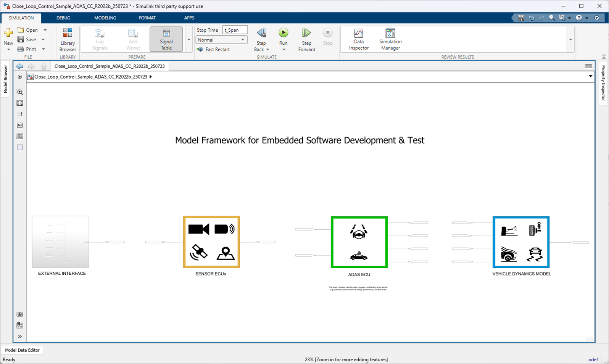This screenshot has width=609, height=364.
Task: Open the Data Inspector
Action: pyautogui.click(x=359, y=39)
